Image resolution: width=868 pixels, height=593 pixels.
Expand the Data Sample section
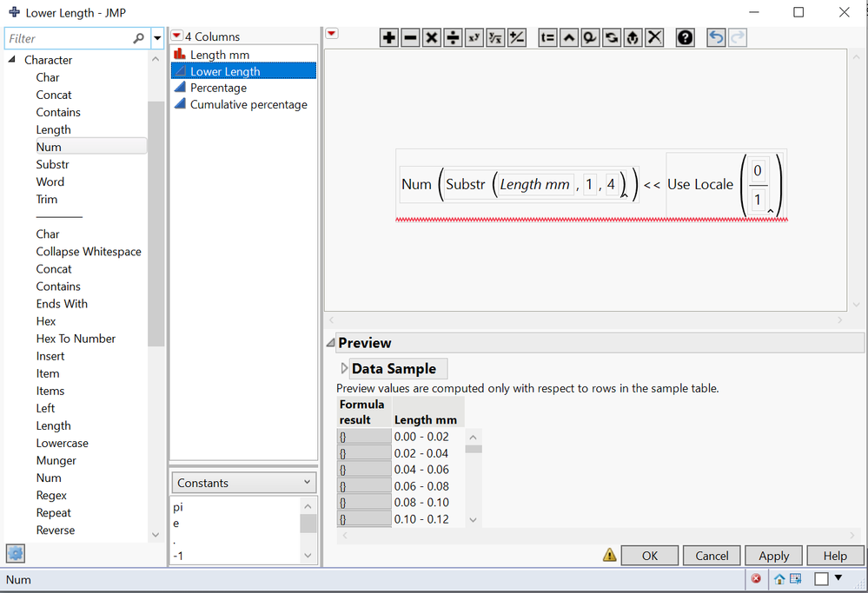click(x=344, y=368)
